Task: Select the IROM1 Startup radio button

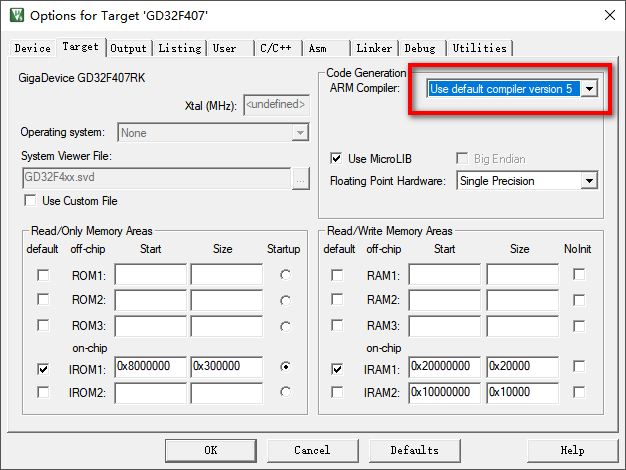Action: pyautogui.click(x=285, y=367)
